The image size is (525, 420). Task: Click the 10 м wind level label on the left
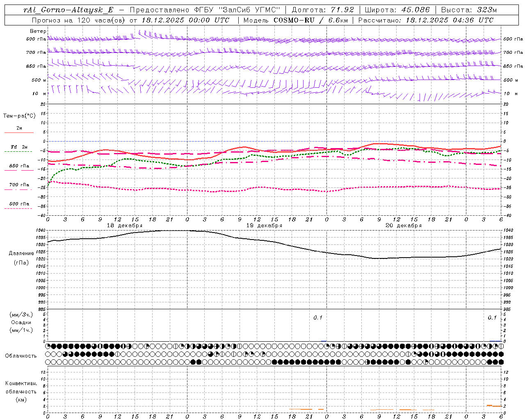coord(39,94)
